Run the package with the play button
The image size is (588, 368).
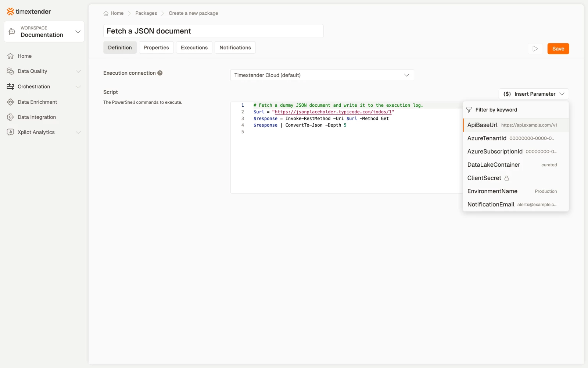point(535,49)
